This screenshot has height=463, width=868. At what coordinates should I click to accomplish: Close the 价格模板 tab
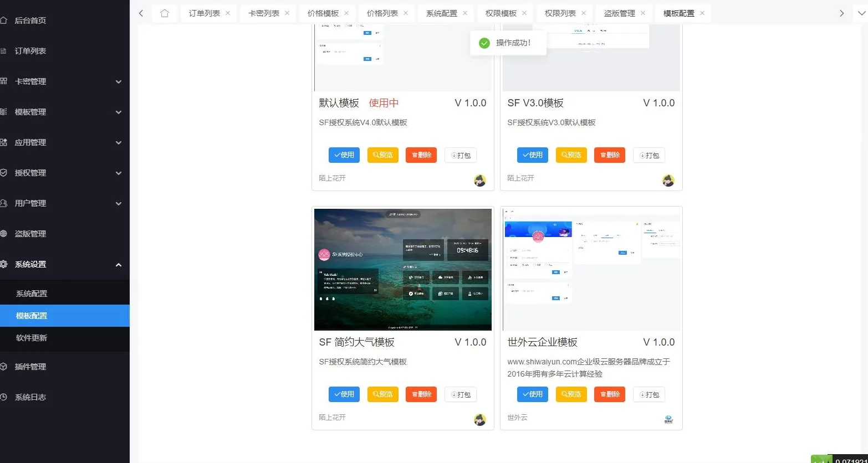(346, 13)
